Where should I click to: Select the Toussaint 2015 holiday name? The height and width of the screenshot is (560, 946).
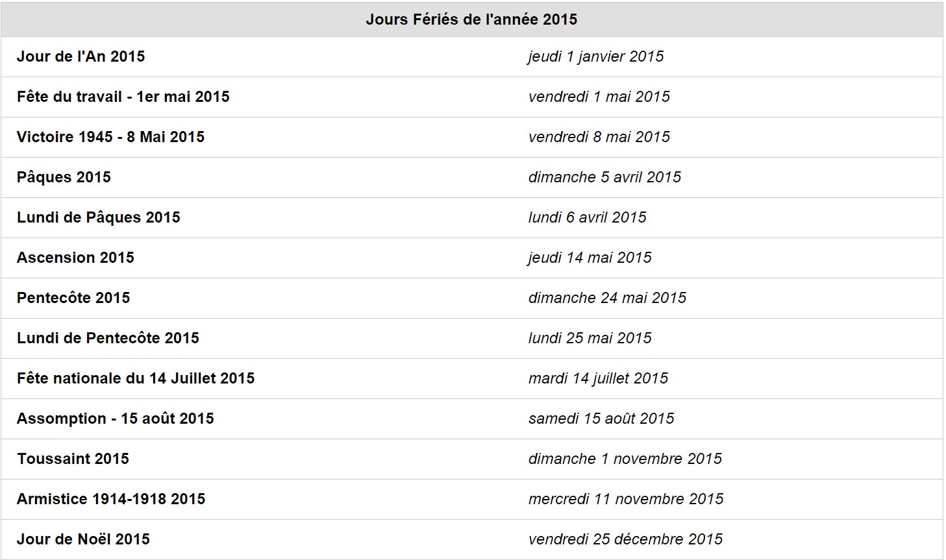click(73, 459)
